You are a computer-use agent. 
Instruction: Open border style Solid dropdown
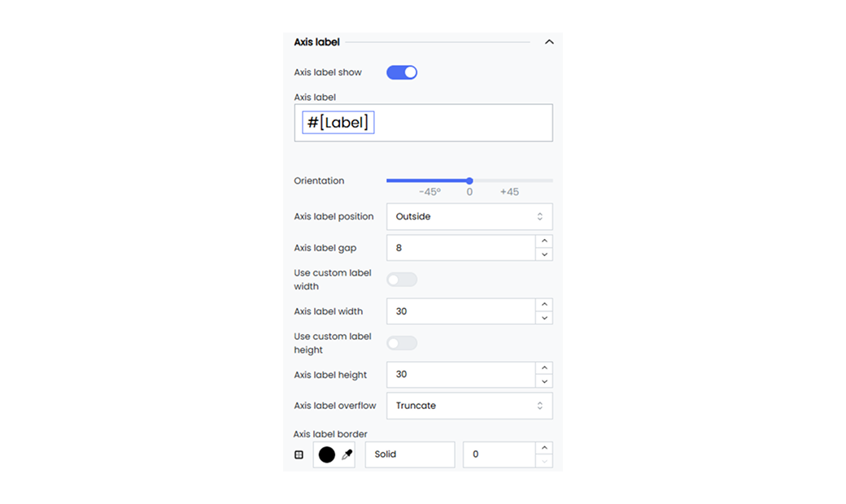pyautogui.click(x=410, y=454)
